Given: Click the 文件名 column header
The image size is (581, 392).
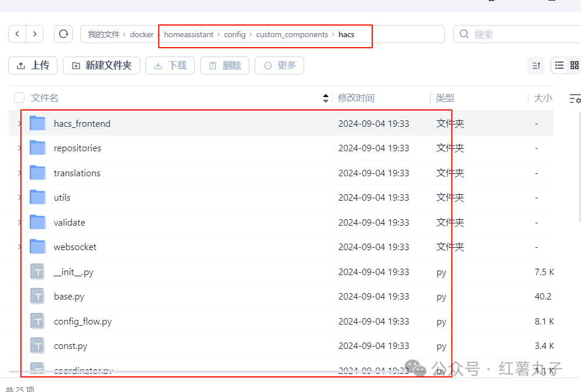Looking at the screenshot, I should point(44,98).
